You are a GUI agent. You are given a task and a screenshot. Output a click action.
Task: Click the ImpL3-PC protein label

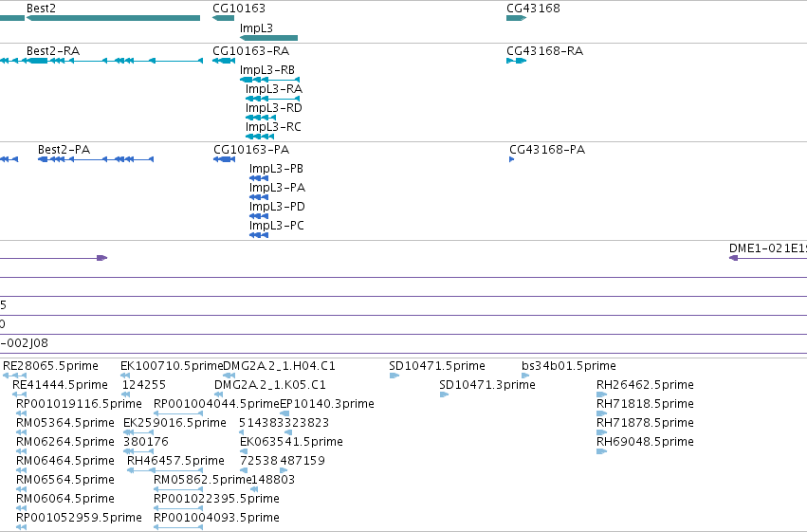(276, 226)
